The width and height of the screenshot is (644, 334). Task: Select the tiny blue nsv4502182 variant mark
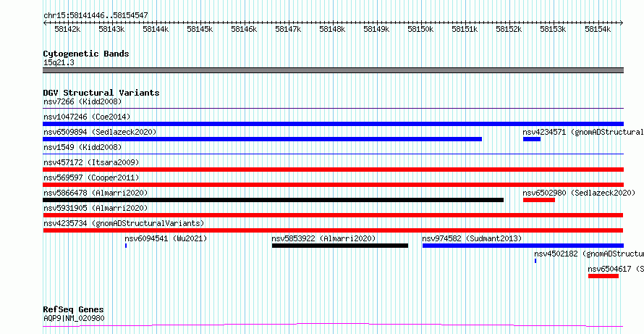click(535, 261)
